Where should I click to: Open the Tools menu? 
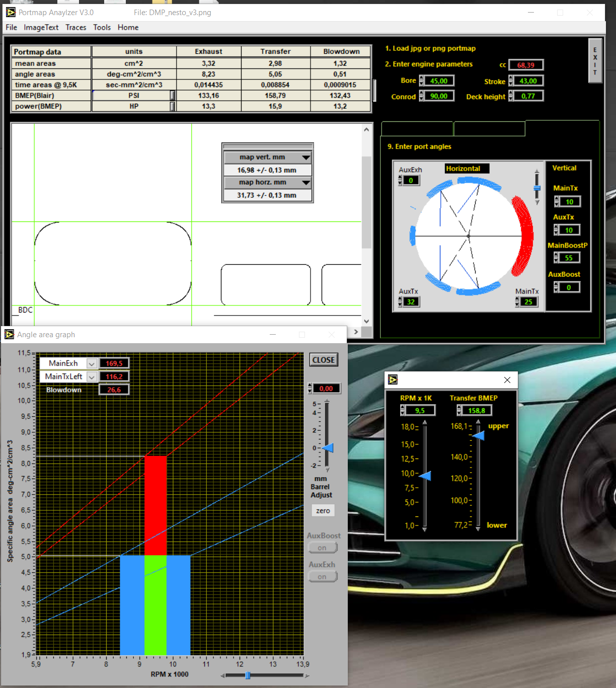102,27
